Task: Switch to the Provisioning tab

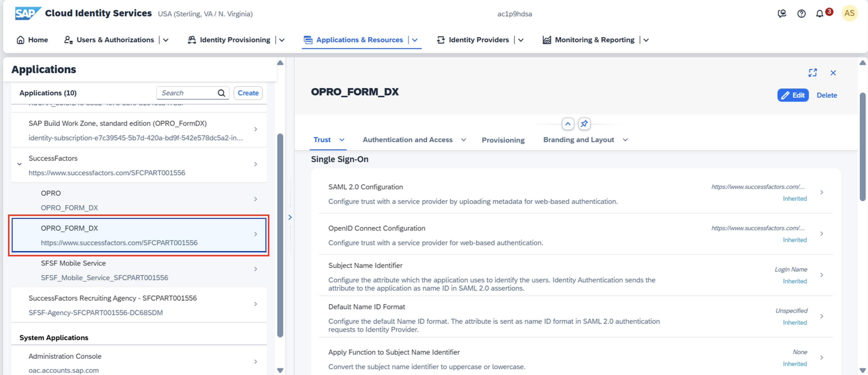Action: pyautogui.click(x=503, y=140)
